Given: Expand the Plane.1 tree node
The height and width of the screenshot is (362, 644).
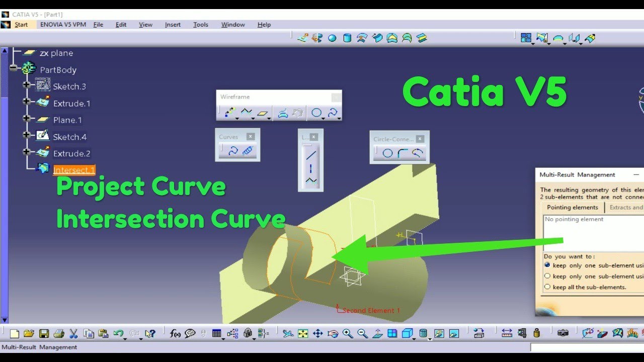Looking at the screenshot, I should [x=26, y=119].
